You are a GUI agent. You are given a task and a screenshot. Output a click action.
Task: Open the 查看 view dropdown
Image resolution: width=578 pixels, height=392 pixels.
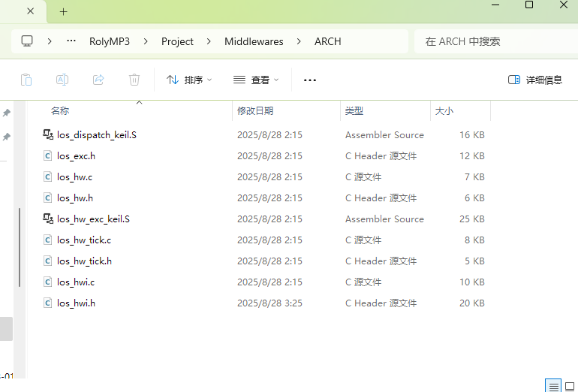click(256, 80)
